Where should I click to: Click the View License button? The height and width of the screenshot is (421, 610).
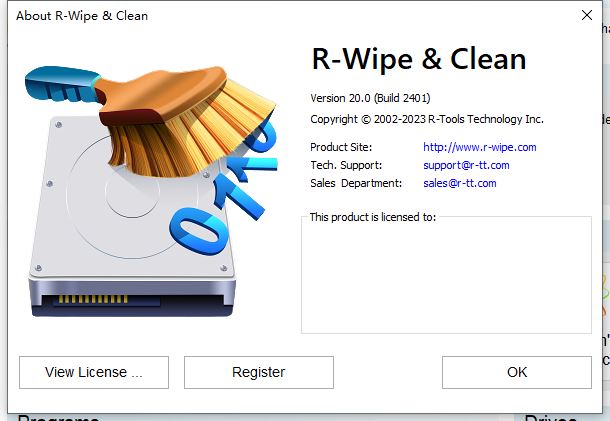click(94, 372)
